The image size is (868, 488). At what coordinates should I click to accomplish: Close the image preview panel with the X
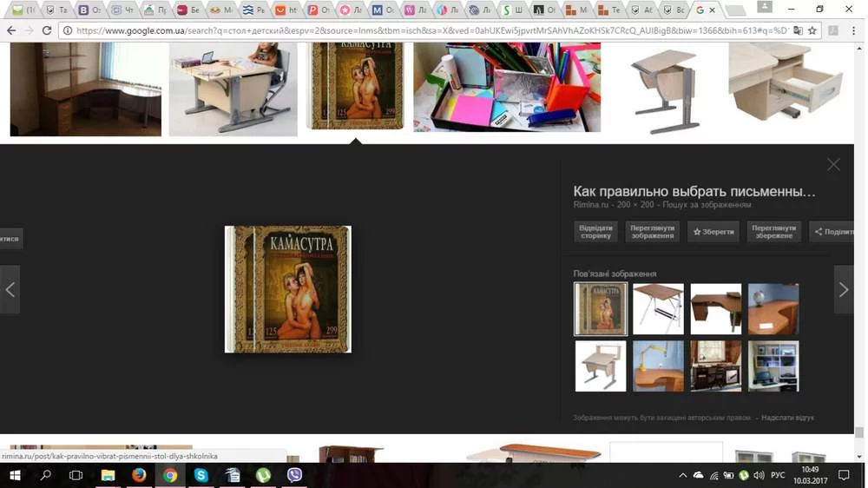[x=833, y=164]
